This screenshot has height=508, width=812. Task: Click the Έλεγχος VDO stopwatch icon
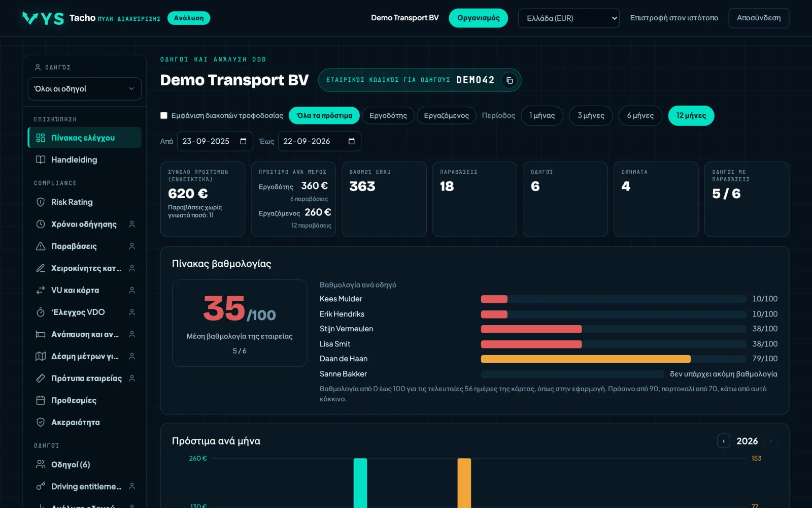click(41, 312)
